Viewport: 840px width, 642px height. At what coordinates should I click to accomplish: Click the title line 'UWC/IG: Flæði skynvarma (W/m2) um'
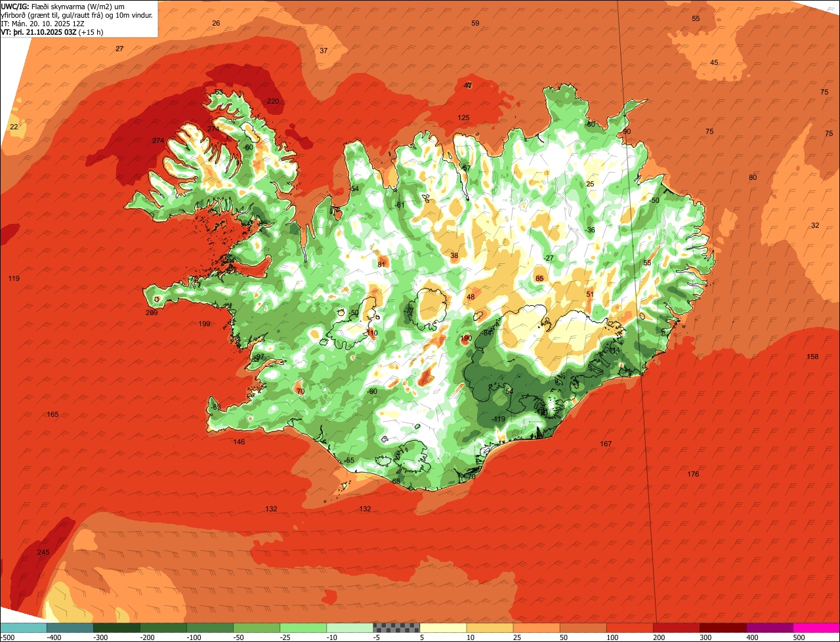pos(63,6)
